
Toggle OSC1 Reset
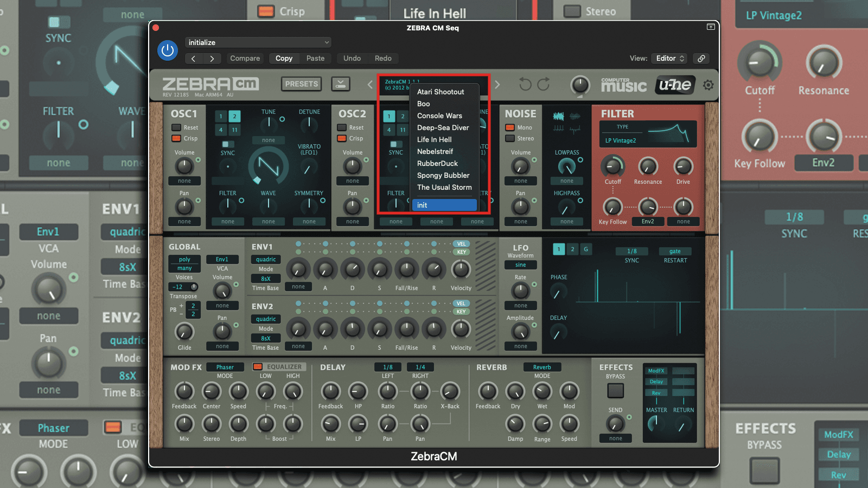click(x=176, y=127)
